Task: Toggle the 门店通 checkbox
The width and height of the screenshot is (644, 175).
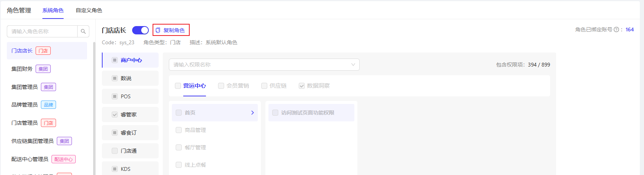Action: (x=115, y=151)
